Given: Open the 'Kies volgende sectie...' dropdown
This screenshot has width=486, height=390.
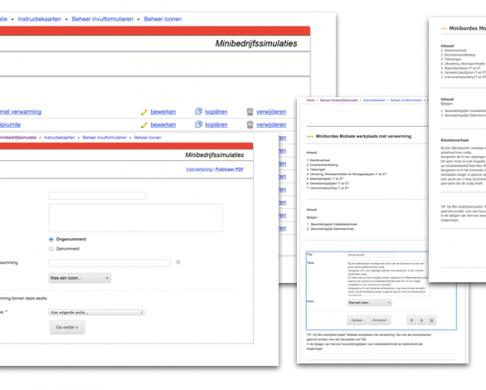Looking at the screenshot, I should [x=97, y=312].
